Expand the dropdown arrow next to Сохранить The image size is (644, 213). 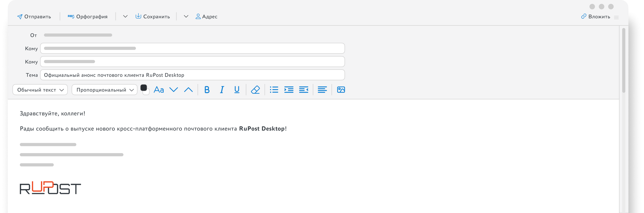pyautogui.click(x=186, y=17)
